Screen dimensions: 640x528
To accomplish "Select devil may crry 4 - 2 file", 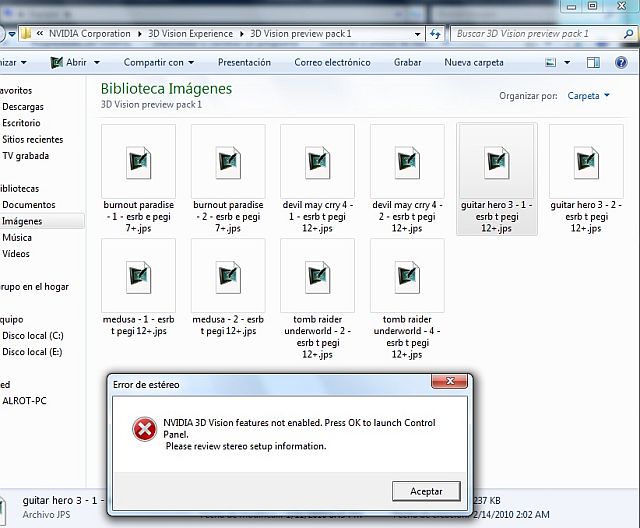I will pos(406,162).
